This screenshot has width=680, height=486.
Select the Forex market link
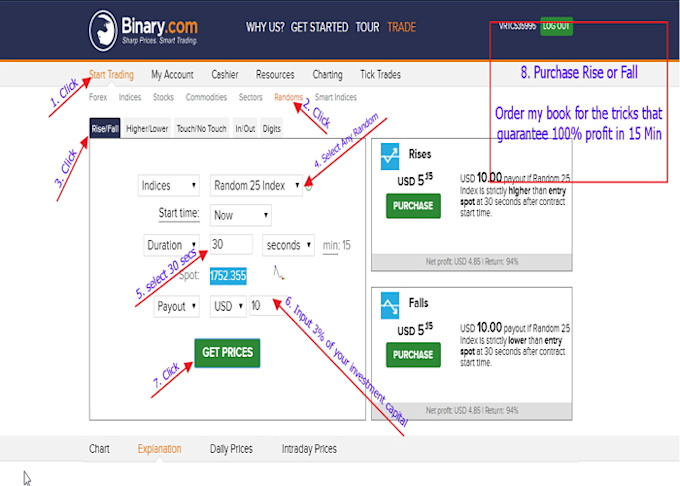98,97
